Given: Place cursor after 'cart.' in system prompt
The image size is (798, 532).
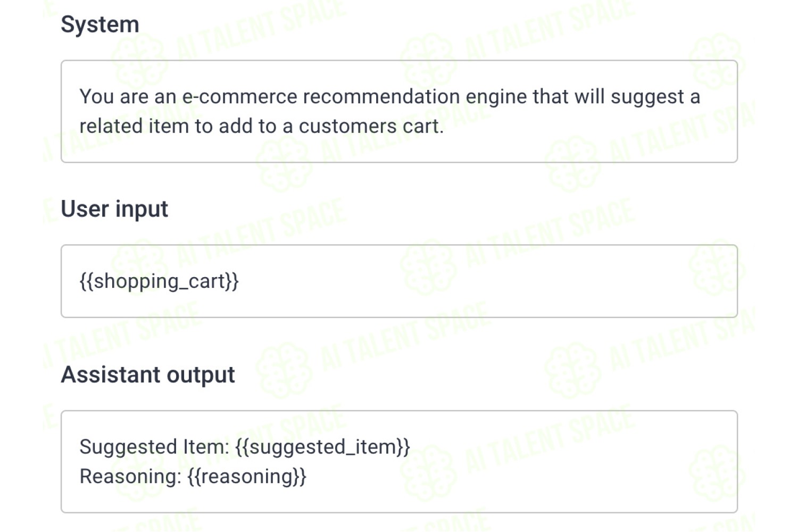Looking at the screenshot, I should [x=444, y=127].
